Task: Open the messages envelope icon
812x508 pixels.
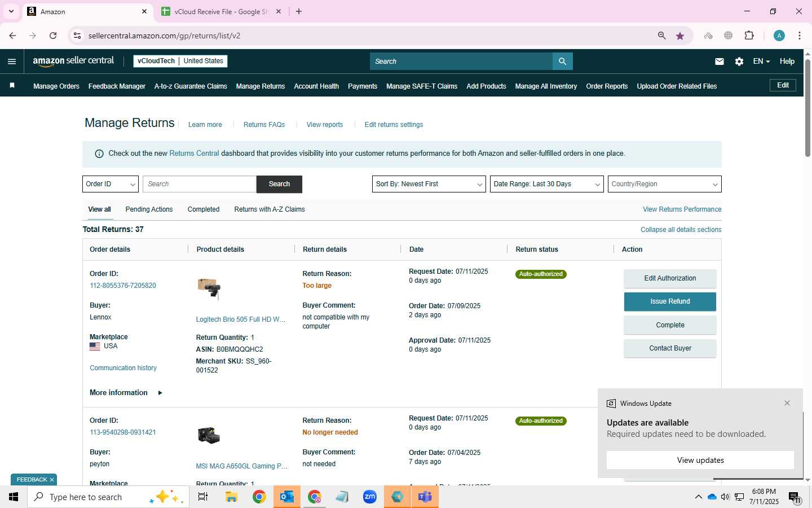Action: tap(720, 62)
